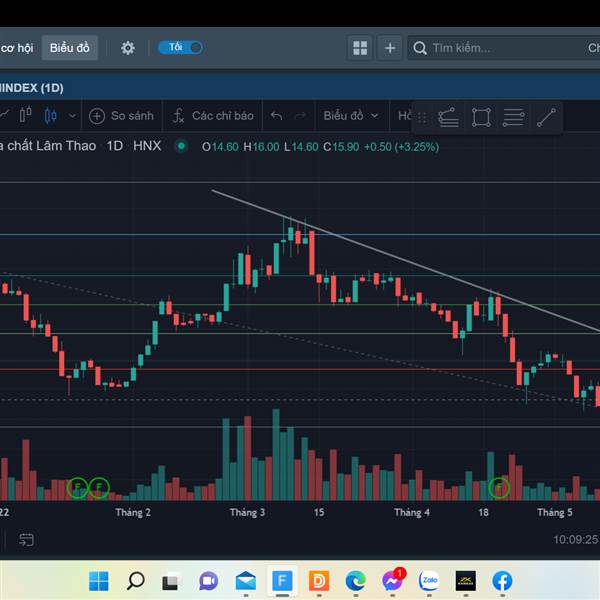
Task: Open the Teams Chat taskbar icon
Action: (x=208, y=581)
